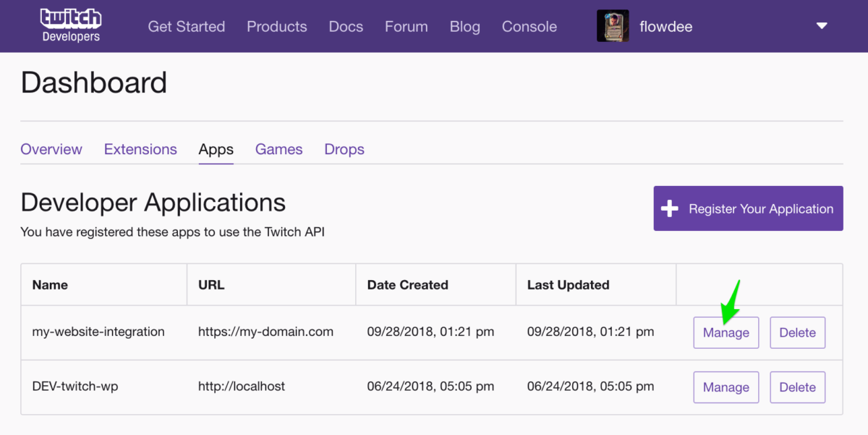868x435 pixels.
Task: Click the registered apps description text
Action: coord(173,232)
